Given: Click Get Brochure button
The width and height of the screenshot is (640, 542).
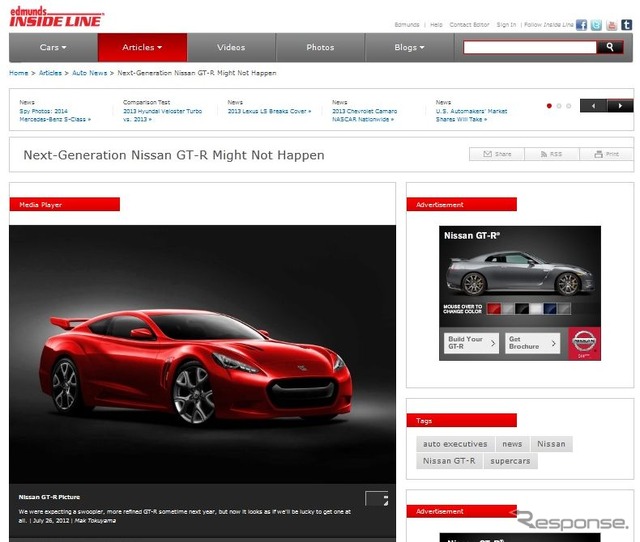Looking at the screenshot, I should click(x=532, y=343).
